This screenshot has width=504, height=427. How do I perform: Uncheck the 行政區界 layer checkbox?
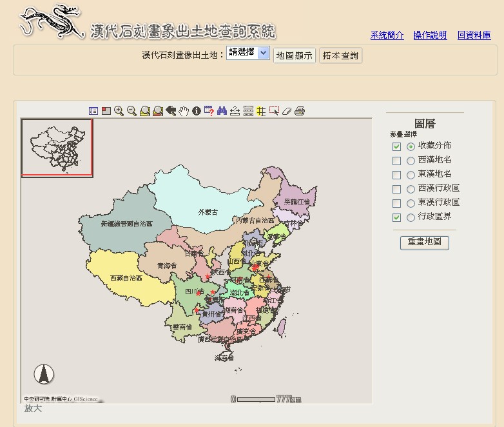(x=397, y=217)
